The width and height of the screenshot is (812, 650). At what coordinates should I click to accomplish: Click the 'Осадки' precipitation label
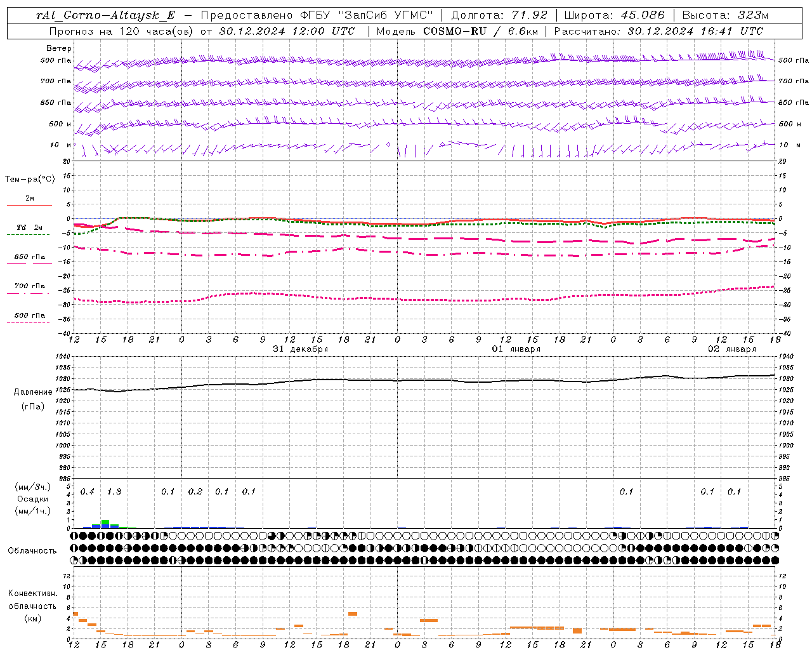coord(33,499)
